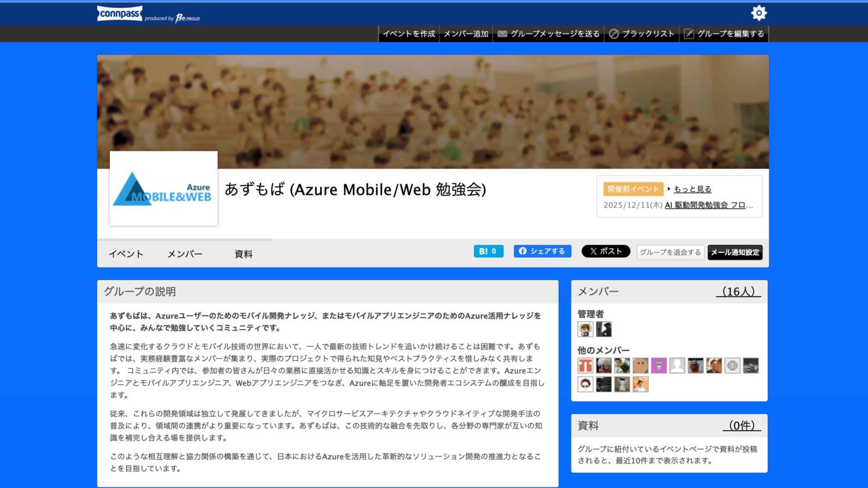Screen dimensions: 868x488
Task: Click グループを退会する button
Action: [670, 252]
